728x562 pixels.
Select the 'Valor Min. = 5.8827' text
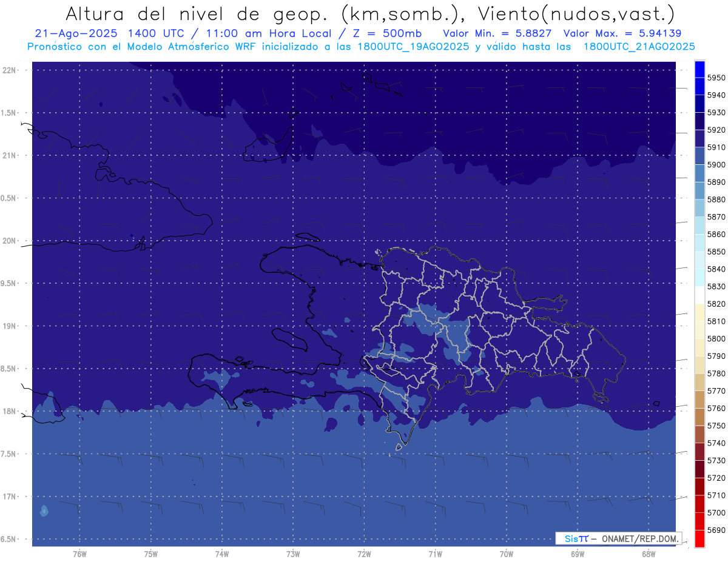click(x=497, y=33)
